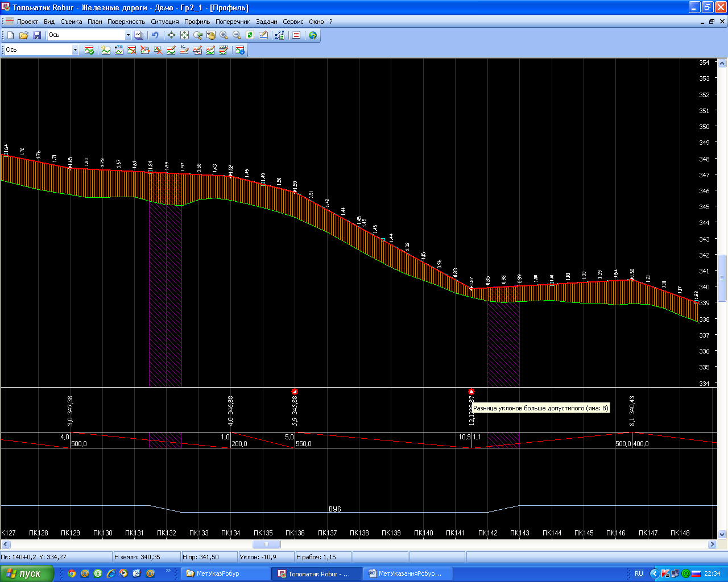Image resolution: width=728 pixels, height=582 pixels.
Task: Undo the last action with the blue arrow
Action: coord(155,35)
